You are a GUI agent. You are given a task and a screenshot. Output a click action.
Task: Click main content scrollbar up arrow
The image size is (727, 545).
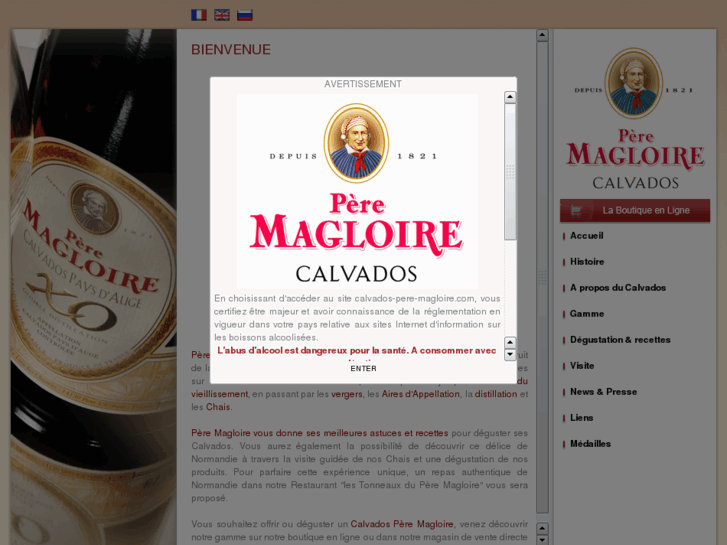click(542, 35)
